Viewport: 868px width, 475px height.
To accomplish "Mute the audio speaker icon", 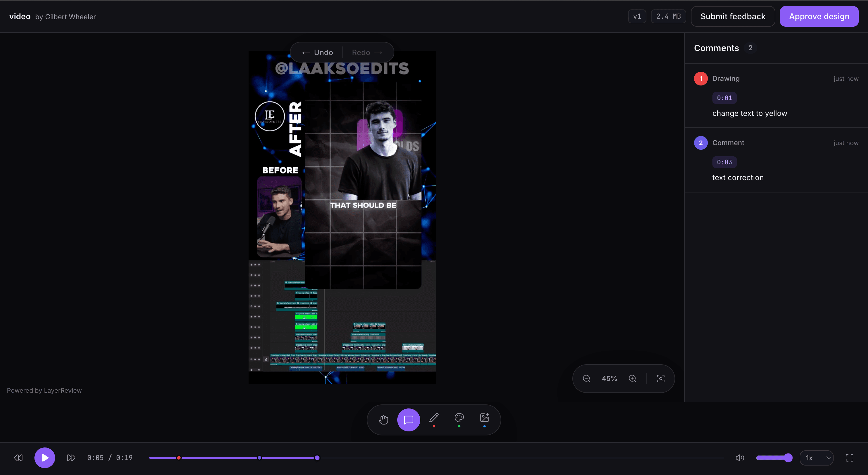I will pyautogui.click(x=740, y=458).
